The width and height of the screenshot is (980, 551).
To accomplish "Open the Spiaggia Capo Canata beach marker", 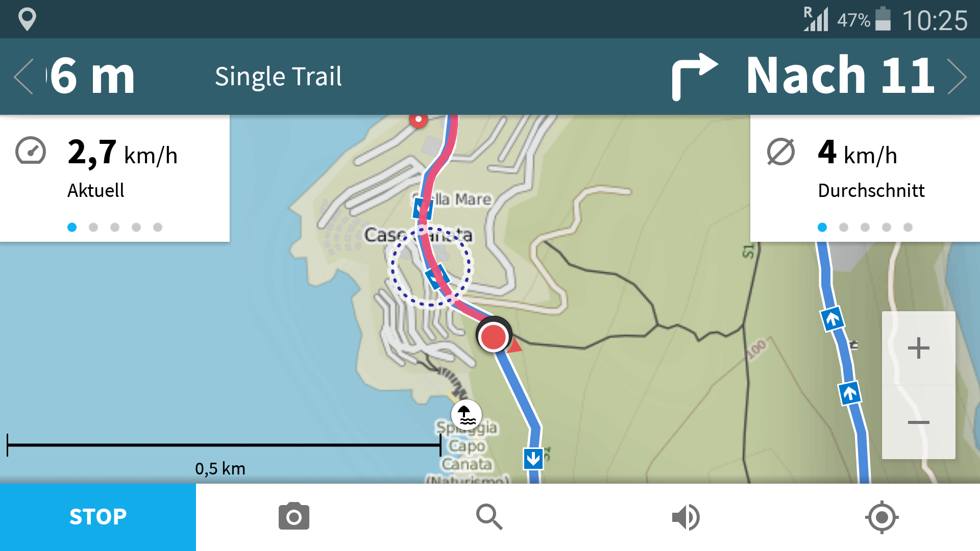I will [466, 414].
